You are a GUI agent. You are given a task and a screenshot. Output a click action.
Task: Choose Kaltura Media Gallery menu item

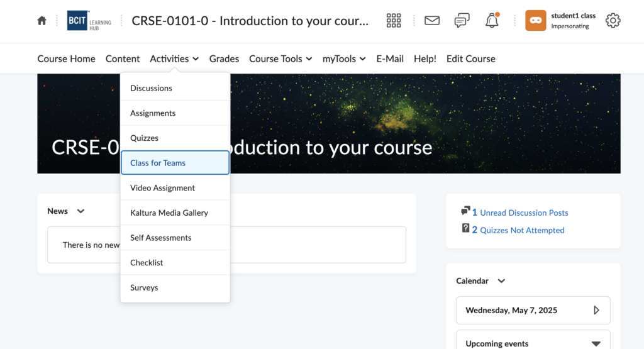coord(169,213)
